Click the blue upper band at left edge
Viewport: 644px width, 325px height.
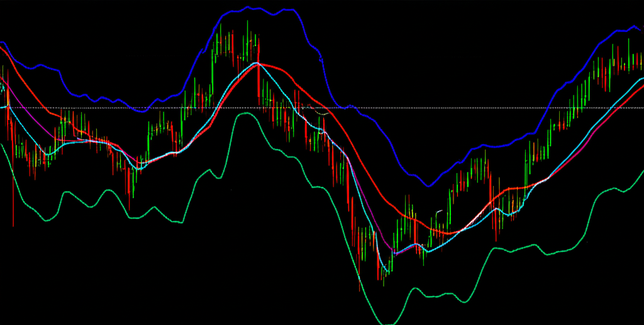[x=3, y=44]
